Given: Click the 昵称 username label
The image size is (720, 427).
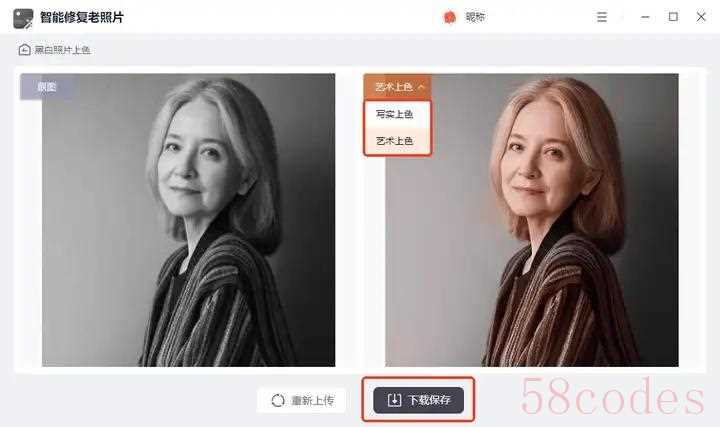Looking at the screenshot, I should point(475,17).
